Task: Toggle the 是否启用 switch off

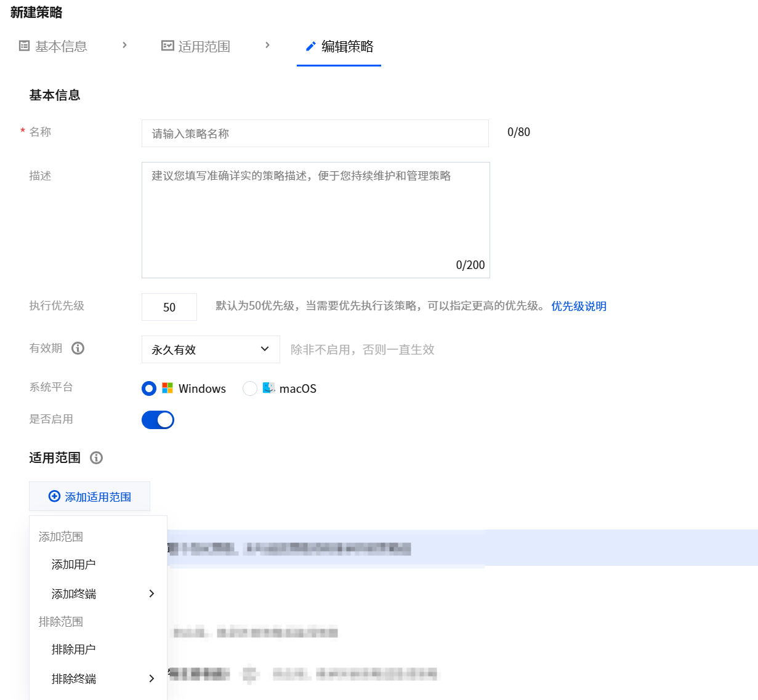Action: tap(158, 420)
